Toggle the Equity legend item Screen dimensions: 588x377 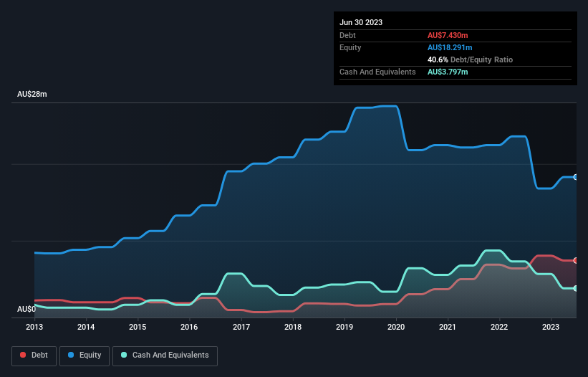(x=85, y=355)
